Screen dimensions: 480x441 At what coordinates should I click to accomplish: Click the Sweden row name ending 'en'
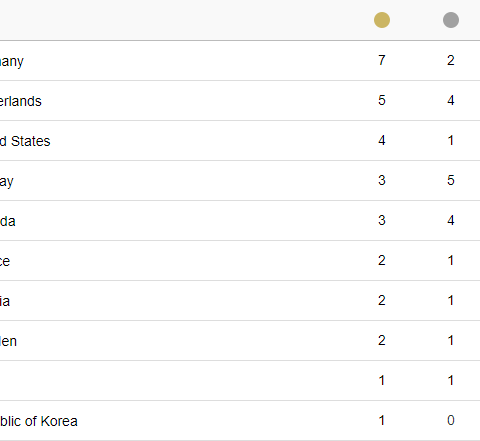coord(8,341)
